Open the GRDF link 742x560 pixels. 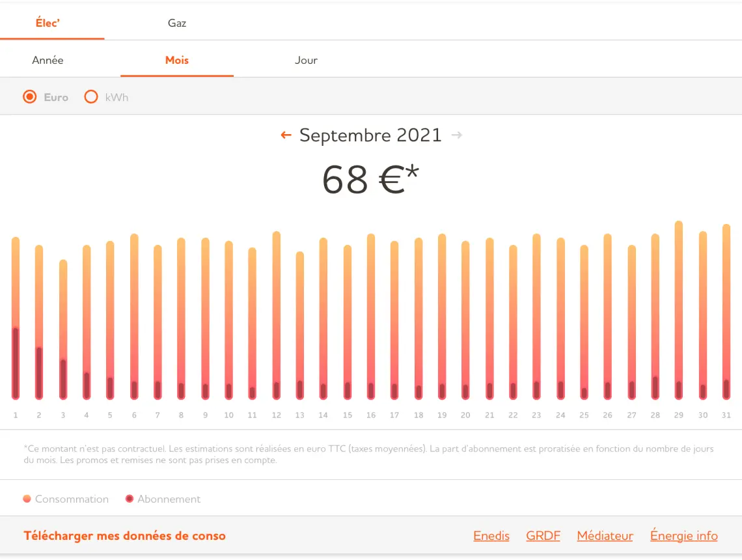(x=543, y=536)
